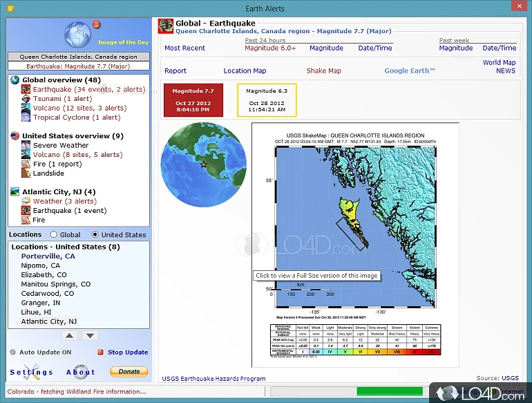The height and width of the screenshot is (403, 532).
Task: Open About
Action: click(80, 372)
